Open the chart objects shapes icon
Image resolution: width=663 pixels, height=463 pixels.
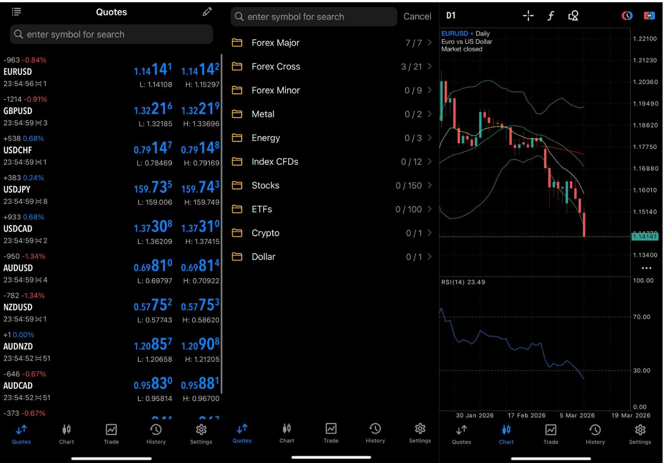click(x=573, y=16)
